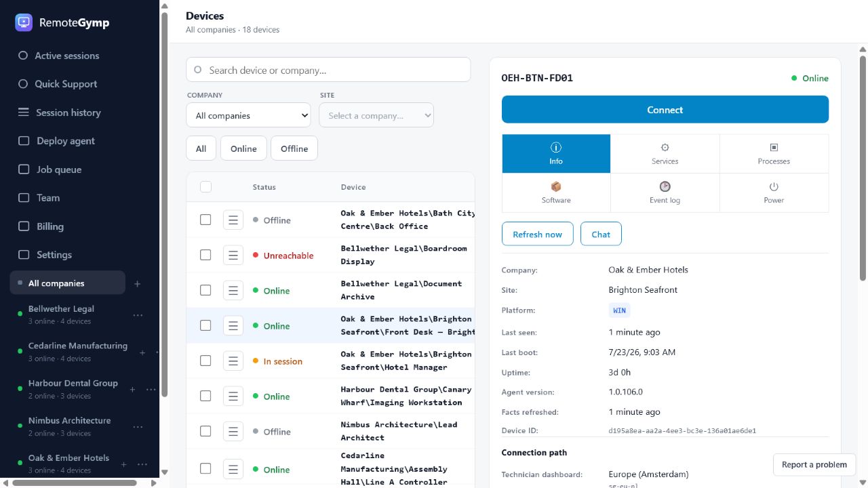This screenshot has width=868, height=488.
Task: Click the device search field
Action: pos(328,70)
